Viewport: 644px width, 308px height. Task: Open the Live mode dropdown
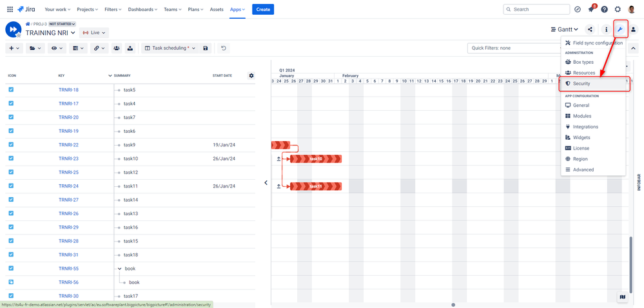[x=94, y=32]
